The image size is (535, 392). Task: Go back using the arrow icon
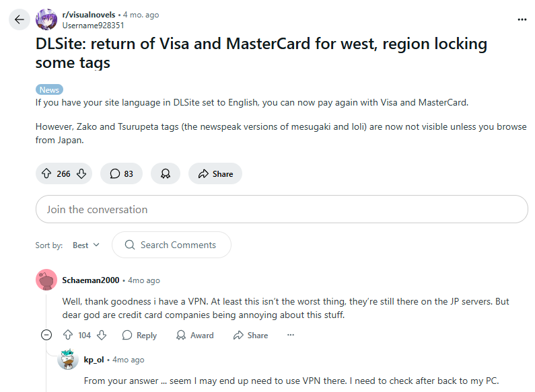coord(19,19)
